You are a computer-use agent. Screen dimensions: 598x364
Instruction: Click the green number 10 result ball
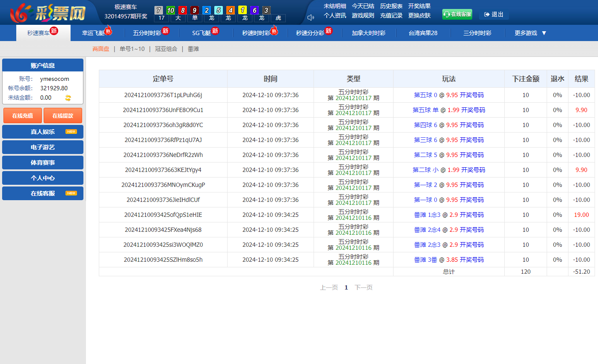pyautogui.click(x=170, y=10)
